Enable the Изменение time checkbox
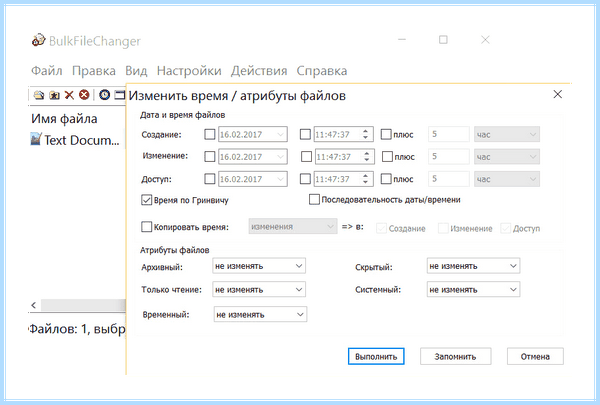This screenshot has width=600, height=405. 307,157
